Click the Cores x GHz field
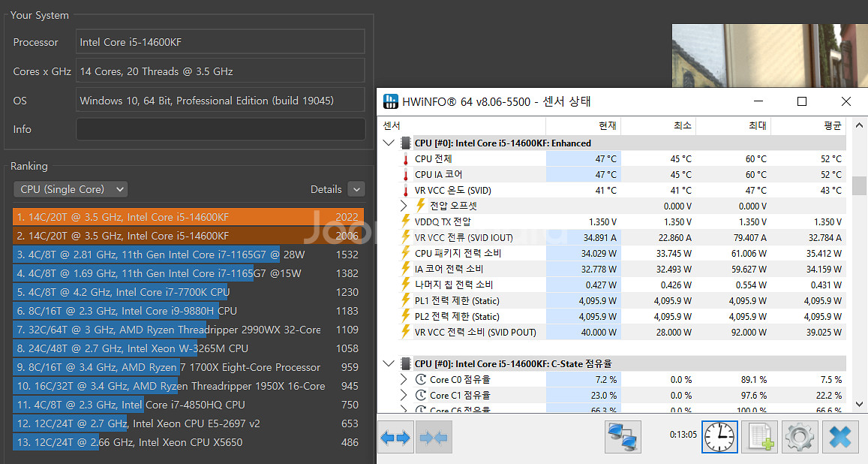This screenshot has width=868, height=464. [221, 71]
